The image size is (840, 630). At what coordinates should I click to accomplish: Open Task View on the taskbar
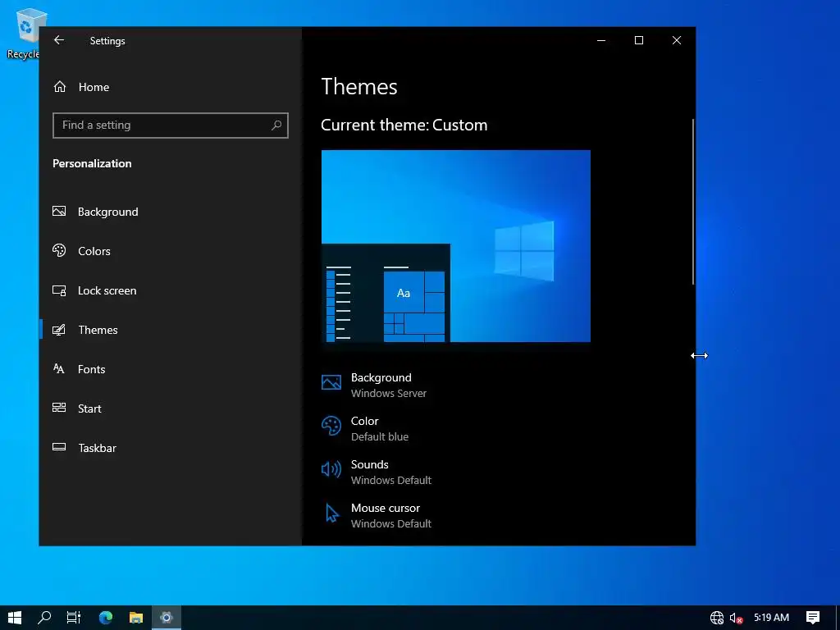click(74, 618)
